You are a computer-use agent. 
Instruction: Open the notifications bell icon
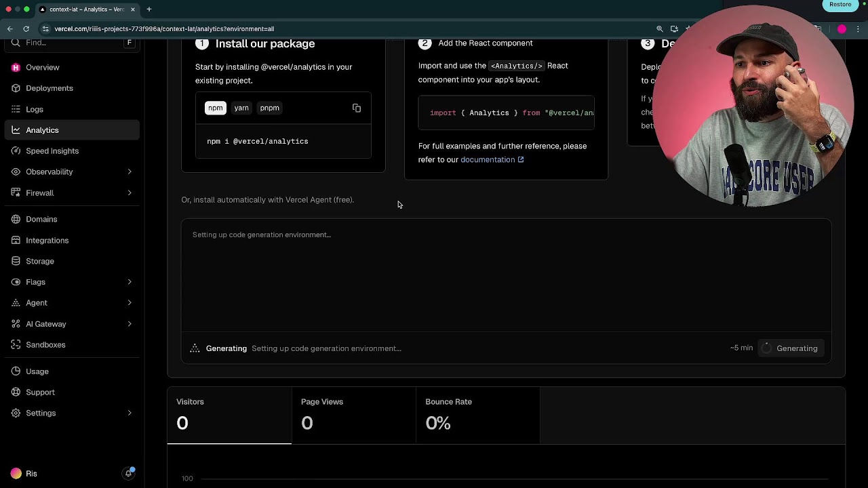pyautogui.click(x=128, y=473)
